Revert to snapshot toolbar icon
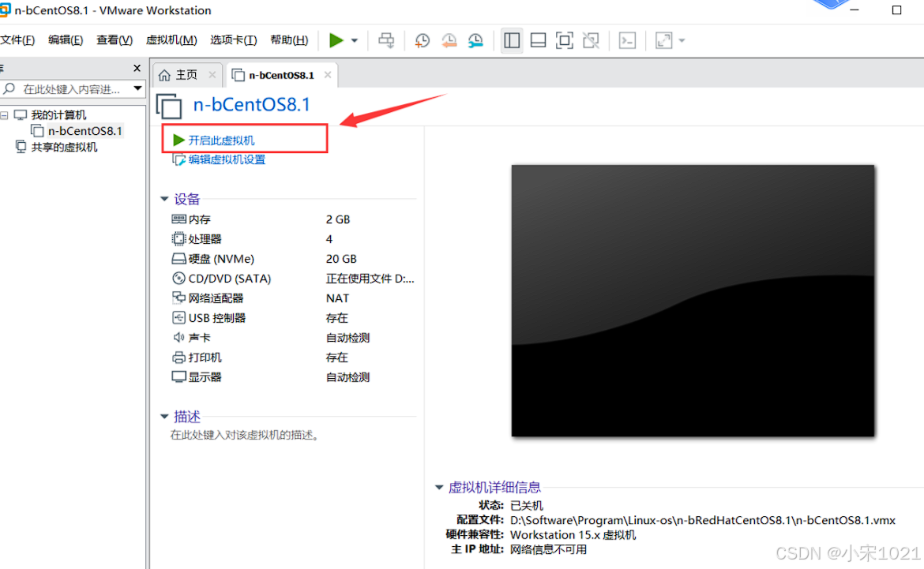 [449, 40]
